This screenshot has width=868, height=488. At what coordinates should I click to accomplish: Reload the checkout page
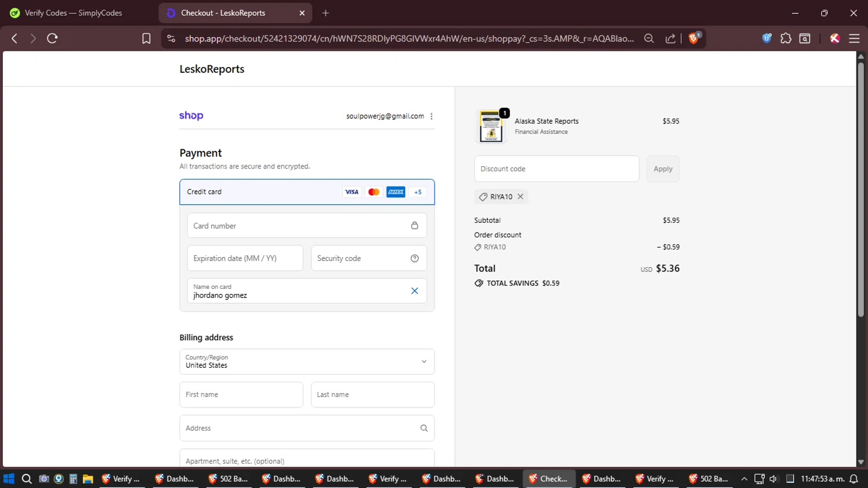coord(52,38)
